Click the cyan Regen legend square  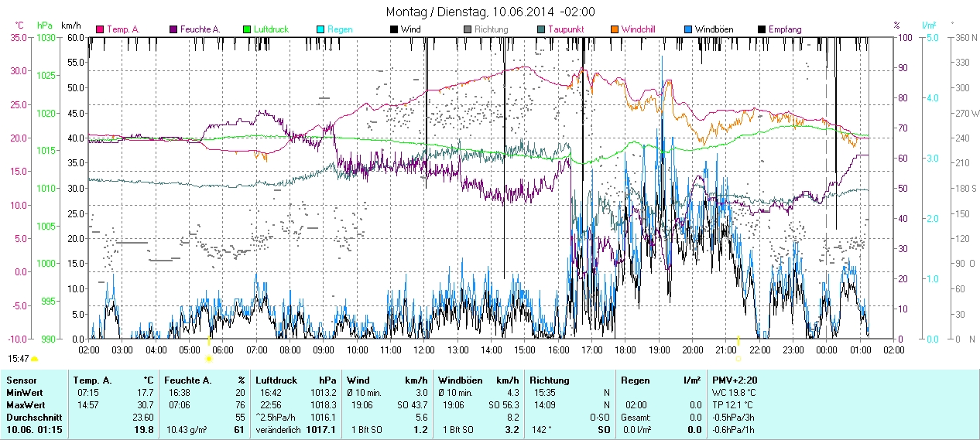point(320,29)
